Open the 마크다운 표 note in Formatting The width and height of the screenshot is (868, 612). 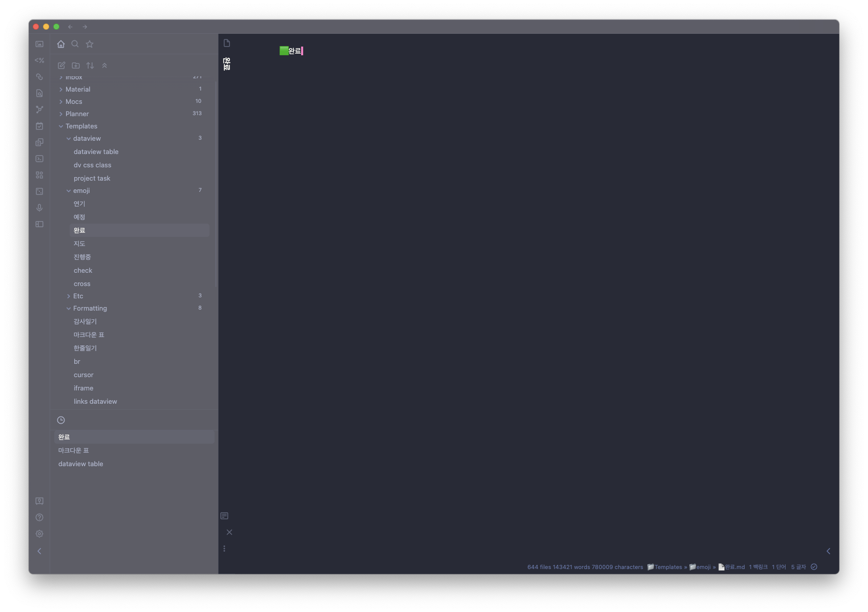[x=139, y=335]
